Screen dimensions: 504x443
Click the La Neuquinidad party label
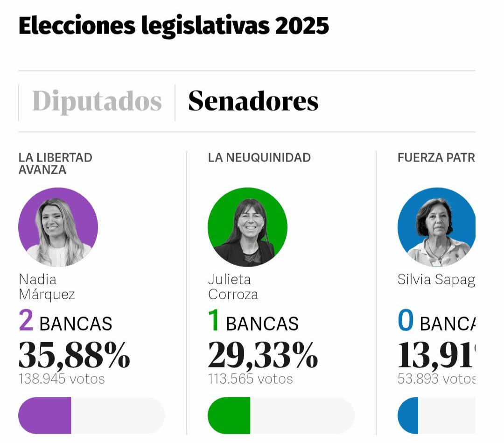click(259, 158)
